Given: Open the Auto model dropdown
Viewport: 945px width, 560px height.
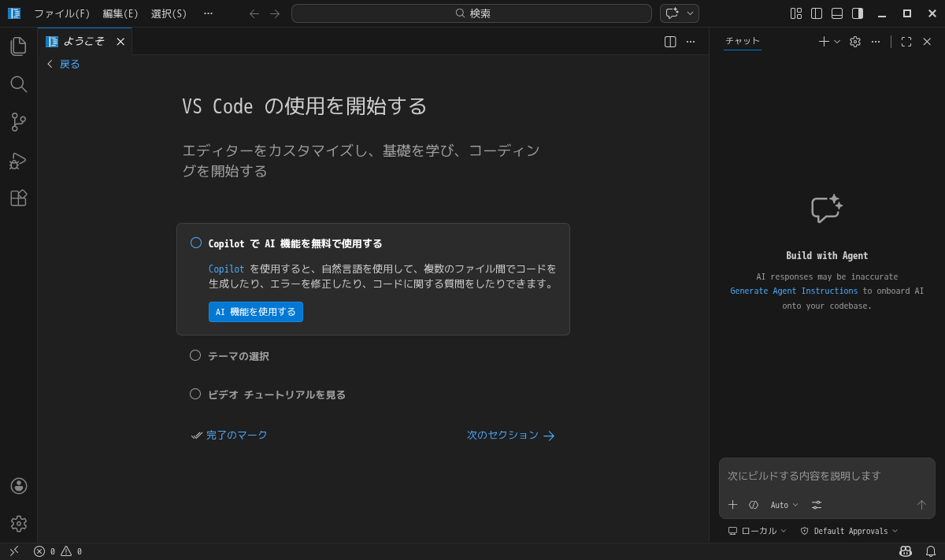Looking at the screenshot, I should (x=784, y=505).
